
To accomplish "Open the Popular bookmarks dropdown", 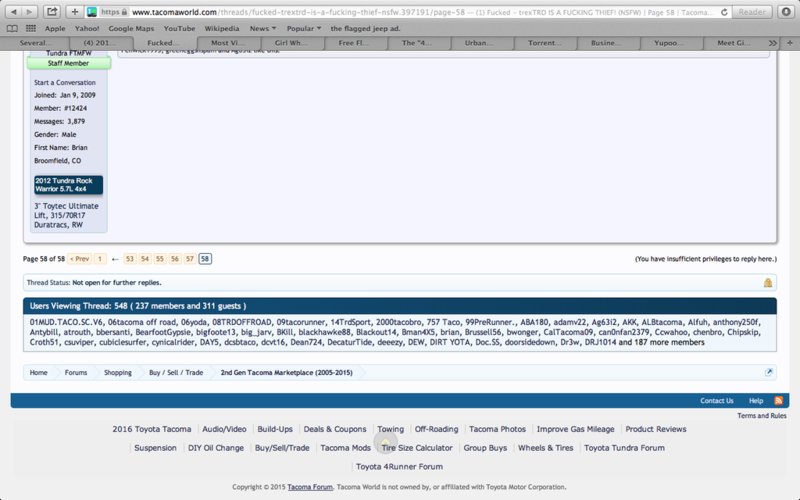I will (304, 29).
